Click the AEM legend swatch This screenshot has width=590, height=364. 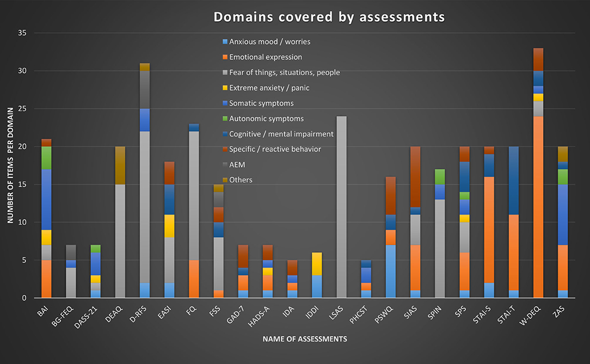[225, 165]
